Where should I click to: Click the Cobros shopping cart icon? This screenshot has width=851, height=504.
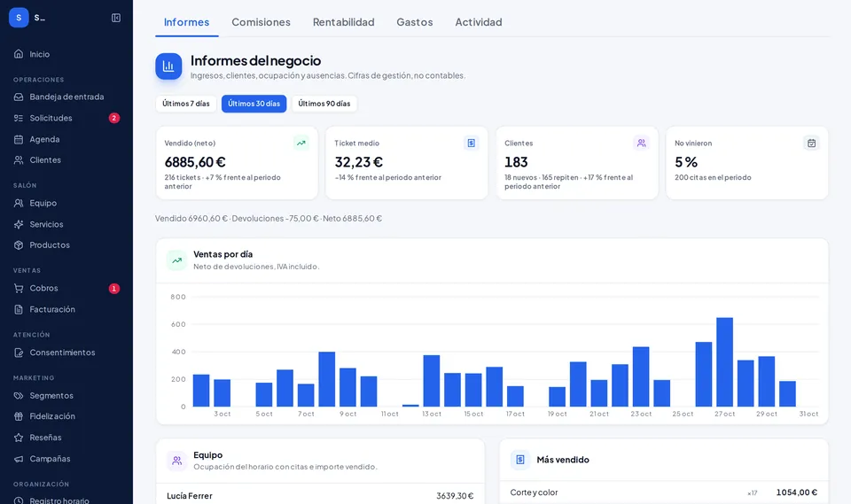(19, 288)
